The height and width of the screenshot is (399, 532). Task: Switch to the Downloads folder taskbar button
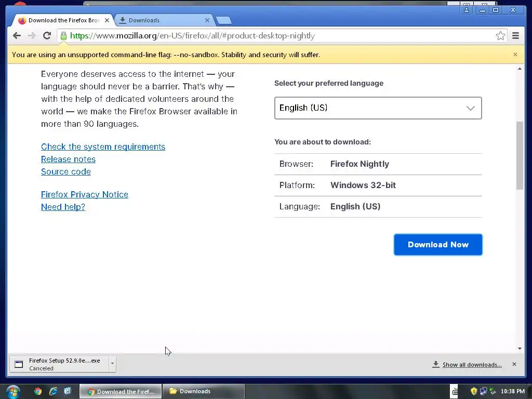point(204,391)
